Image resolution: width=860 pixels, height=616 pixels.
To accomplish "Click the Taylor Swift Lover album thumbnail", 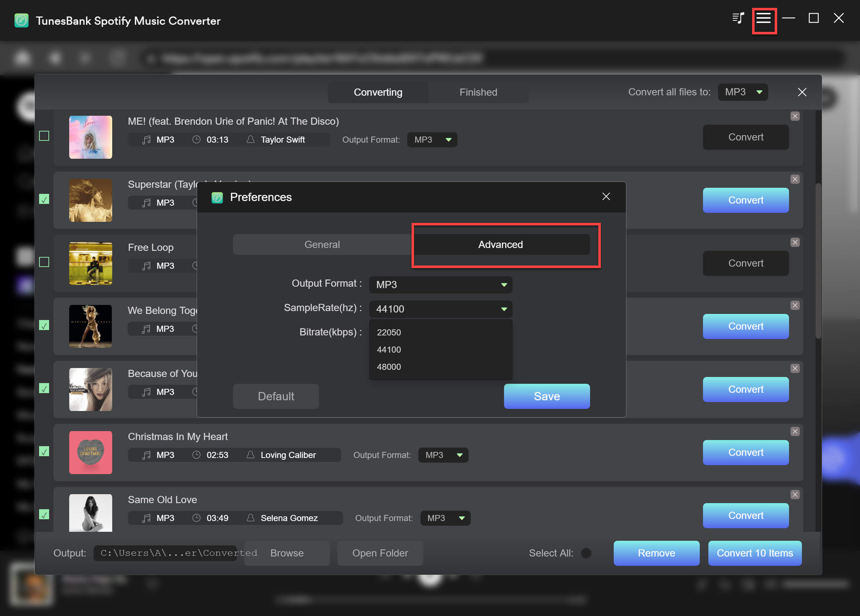I will pyautogui.click(x=90, y=137).
